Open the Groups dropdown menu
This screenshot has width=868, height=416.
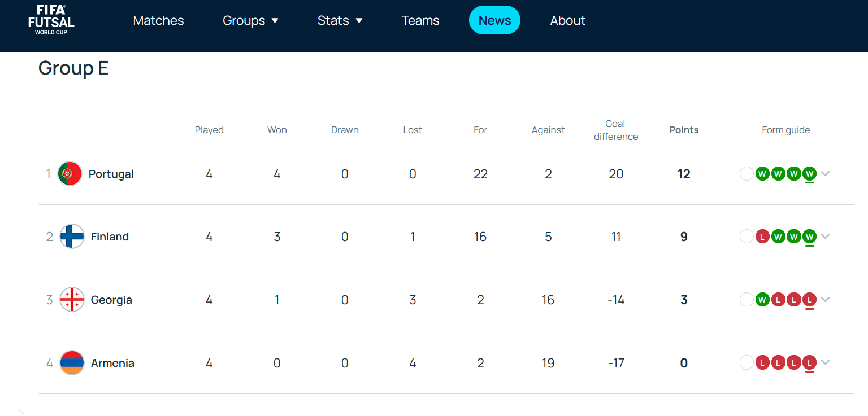(250, 20)
